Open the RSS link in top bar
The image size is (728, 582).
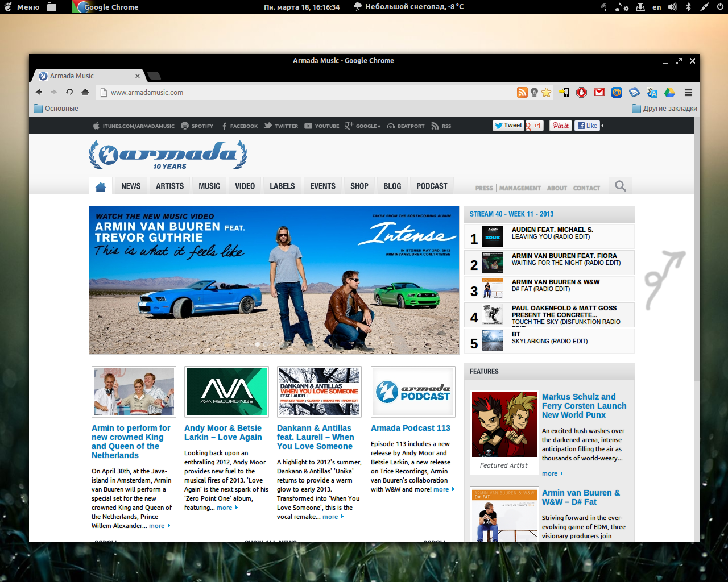click(x=441, y=126)
